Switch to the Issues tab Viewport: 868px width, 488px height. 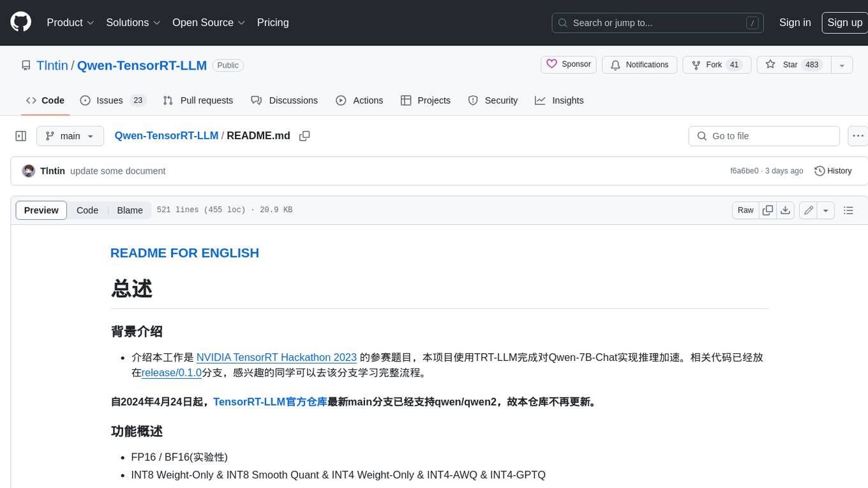point(113,100)
